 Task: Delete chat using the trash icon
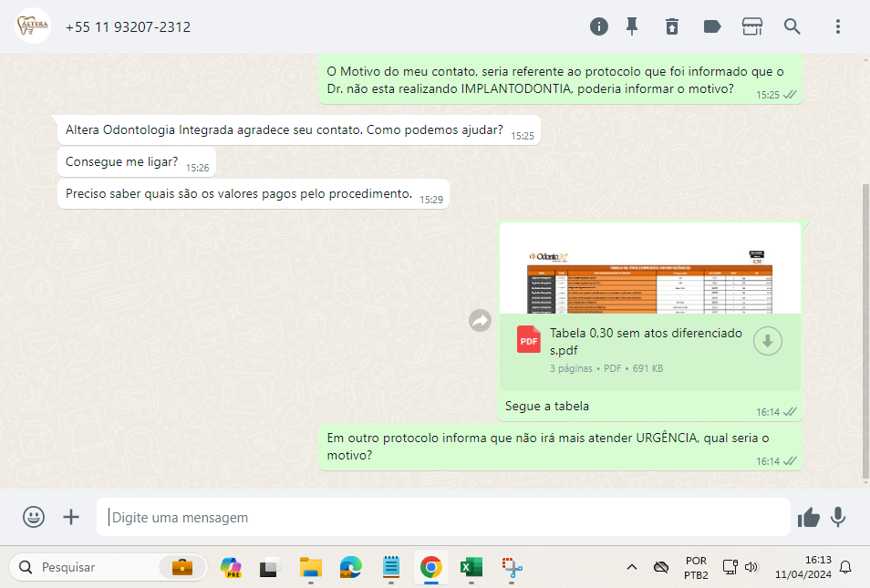click(x=672, y=26)
